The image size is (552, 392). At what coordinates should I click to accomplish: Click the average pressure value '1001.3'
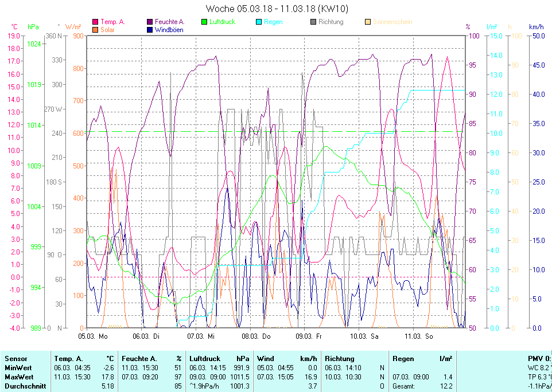coord(240,386)
